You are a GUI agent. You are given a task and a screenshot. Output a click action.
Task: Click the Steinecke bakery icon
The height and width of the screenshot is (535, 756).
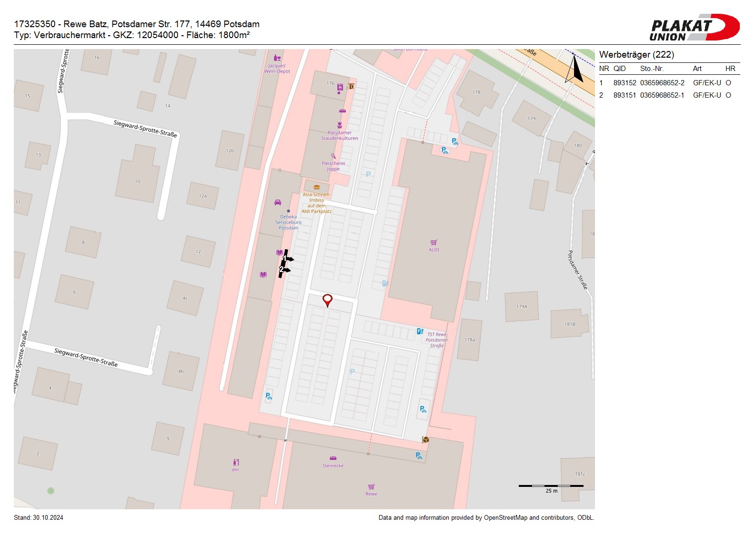click(333, 458)
